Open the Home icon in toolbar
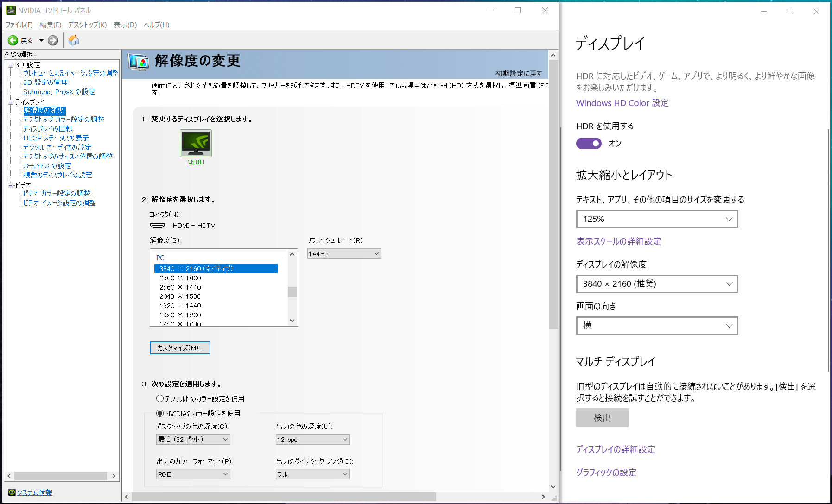The width and height of the screenshot is (832, 504). [x=74, y=40]
